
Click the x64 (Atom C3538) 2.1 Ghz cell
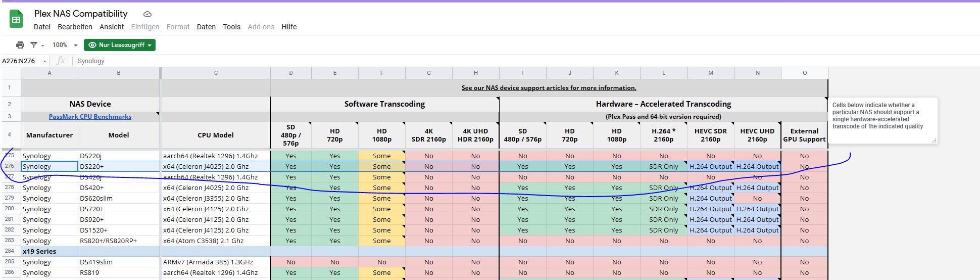[216, 241]
